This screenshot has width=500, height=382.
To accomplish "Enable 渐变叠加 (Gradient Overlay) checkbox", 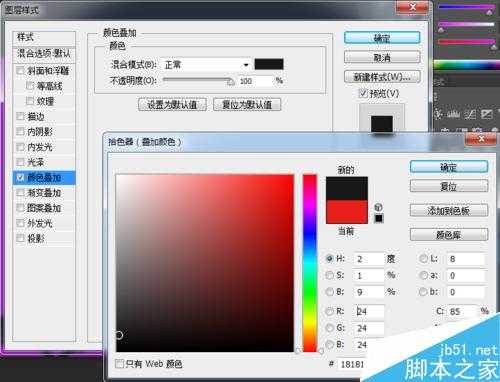I will (x=20, y=192).
